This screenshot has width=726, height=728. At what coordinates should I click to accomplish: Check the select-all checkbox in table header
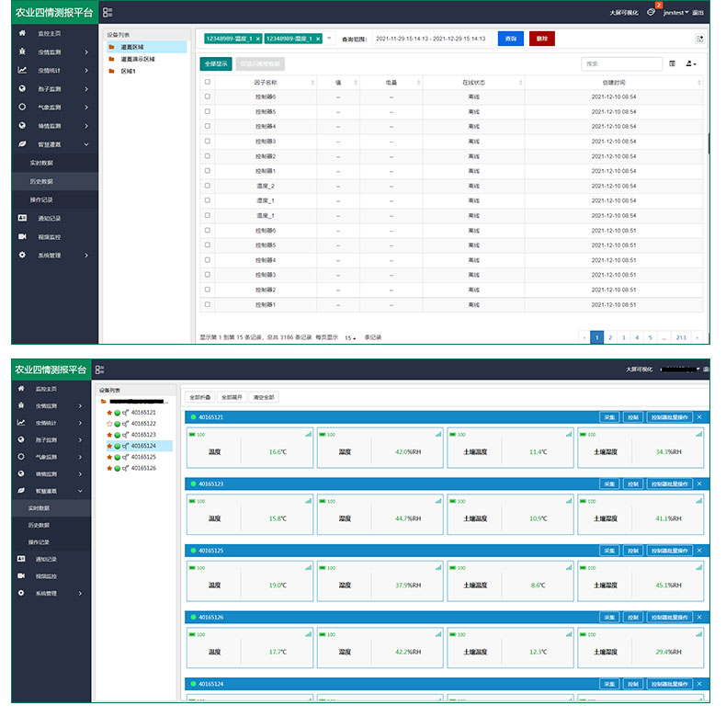click(207, 82)
